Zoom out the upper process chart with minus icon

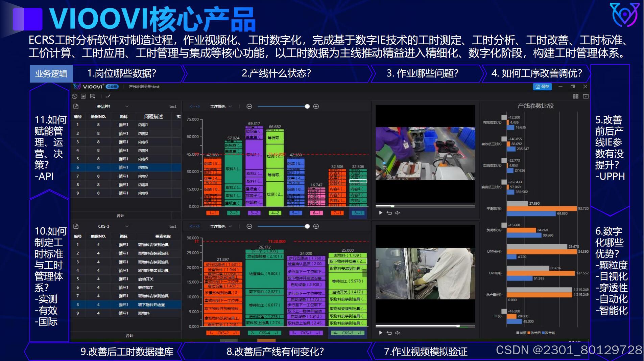[250, 106]
